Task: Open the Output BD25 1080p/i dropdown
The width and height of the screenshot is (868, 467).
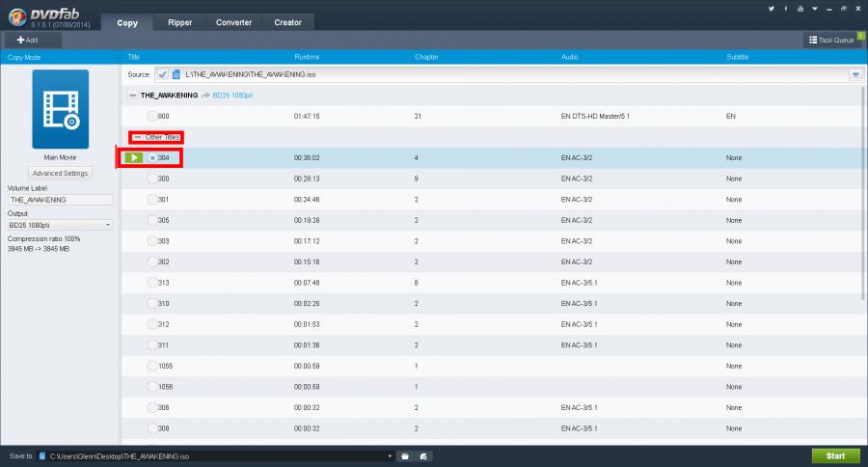Action: pyautogui.click(x=107, y=225)
